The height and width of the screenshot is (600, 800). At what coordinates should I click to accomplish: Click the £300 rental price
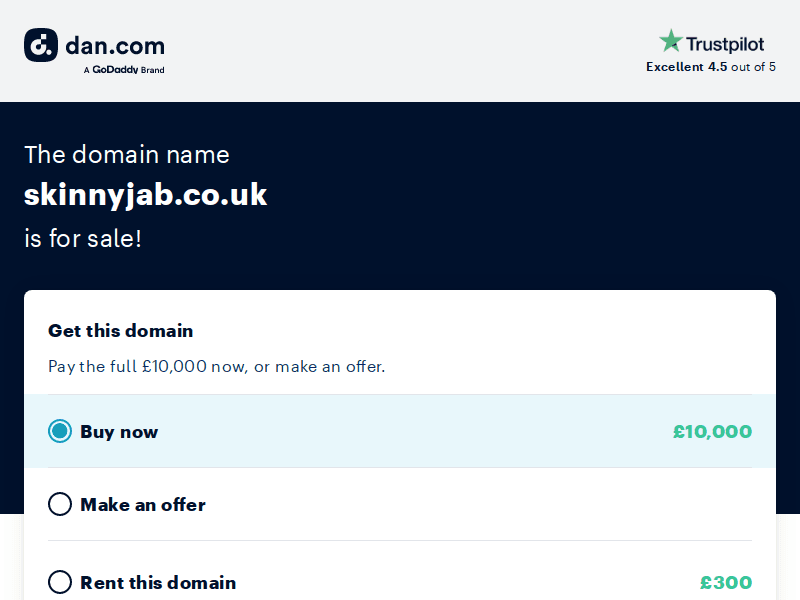[726, 583]
